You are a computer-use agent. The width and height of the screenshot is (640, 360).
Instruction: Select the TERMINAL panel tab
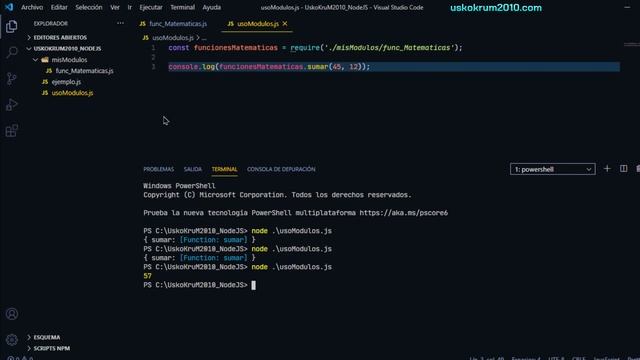pyautogui.click(x=224, y=169)
